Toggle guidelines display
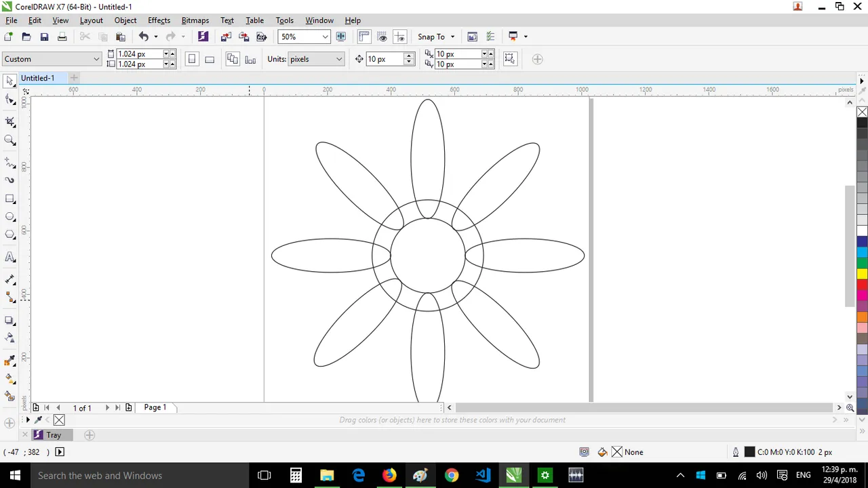868x488 pixels. tap(400, 37)
